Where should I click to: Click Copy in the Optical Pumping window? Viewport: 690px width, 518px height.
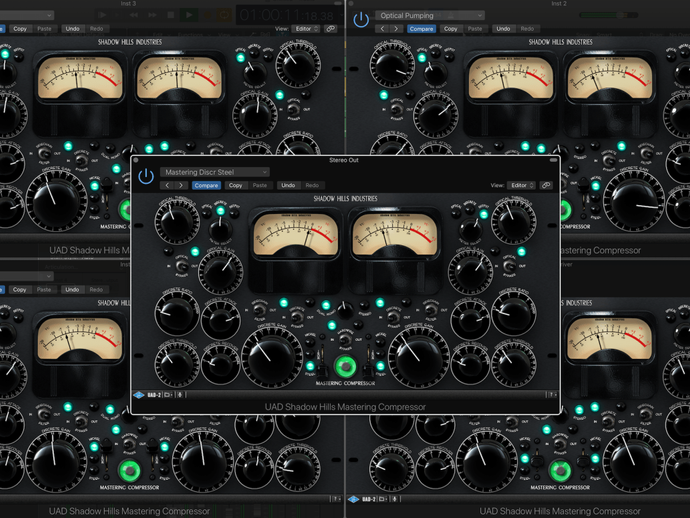(x=451, y=29)
